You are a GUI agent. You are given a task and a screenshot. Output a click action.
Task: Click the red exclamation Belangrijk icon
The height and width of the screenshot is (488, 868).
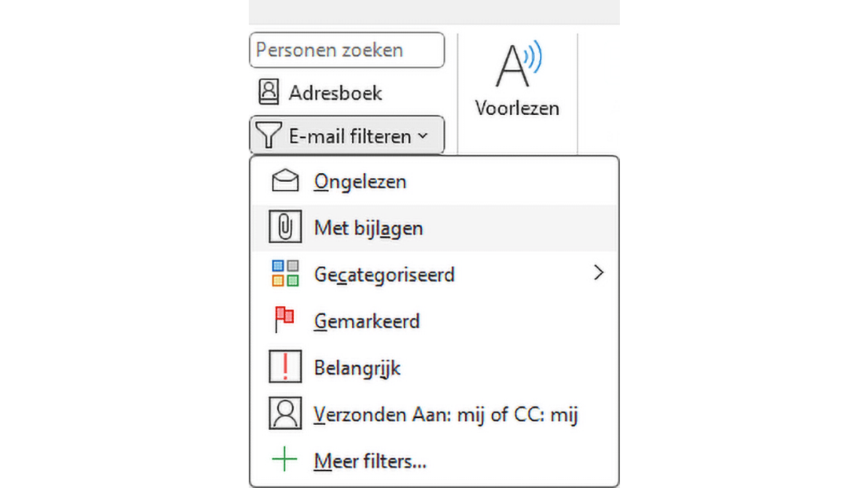[x=284, y=367]
